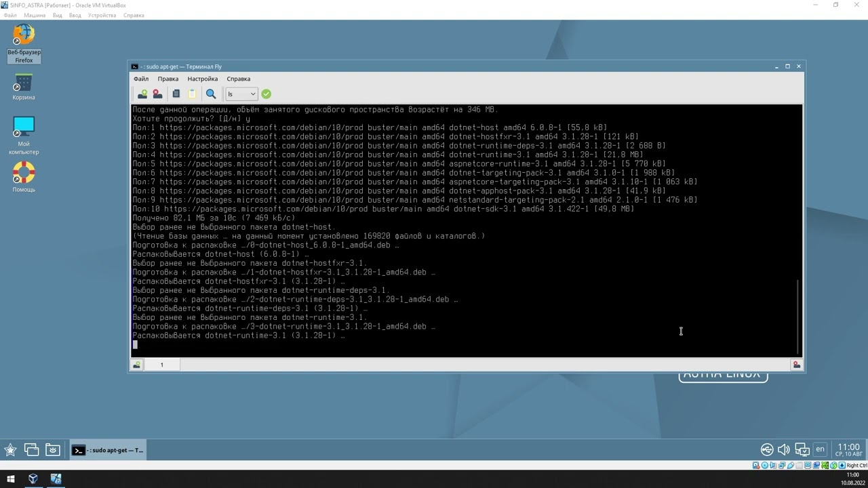Maximize the Terminal Fly window
The image size is (868, 488).
(787, 66)
